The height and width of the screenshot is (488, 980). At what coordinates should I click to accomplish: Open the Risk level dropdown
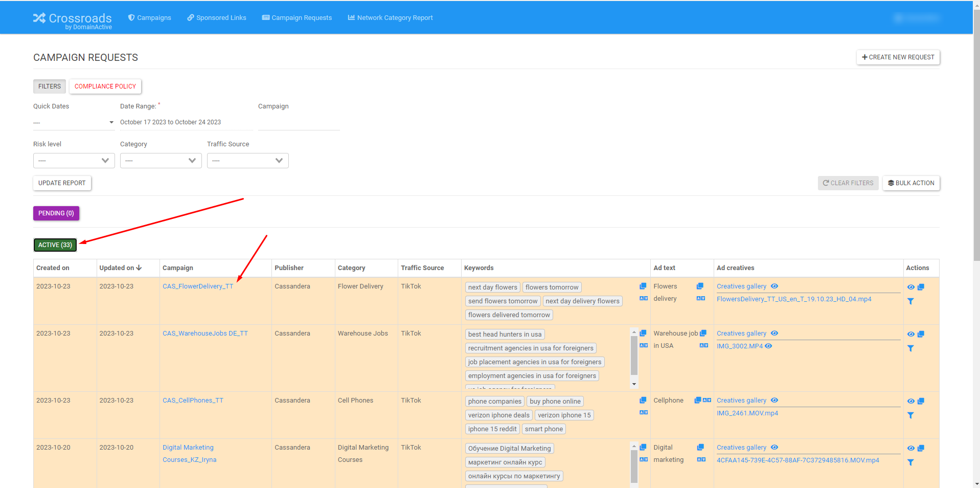[74, 161]
